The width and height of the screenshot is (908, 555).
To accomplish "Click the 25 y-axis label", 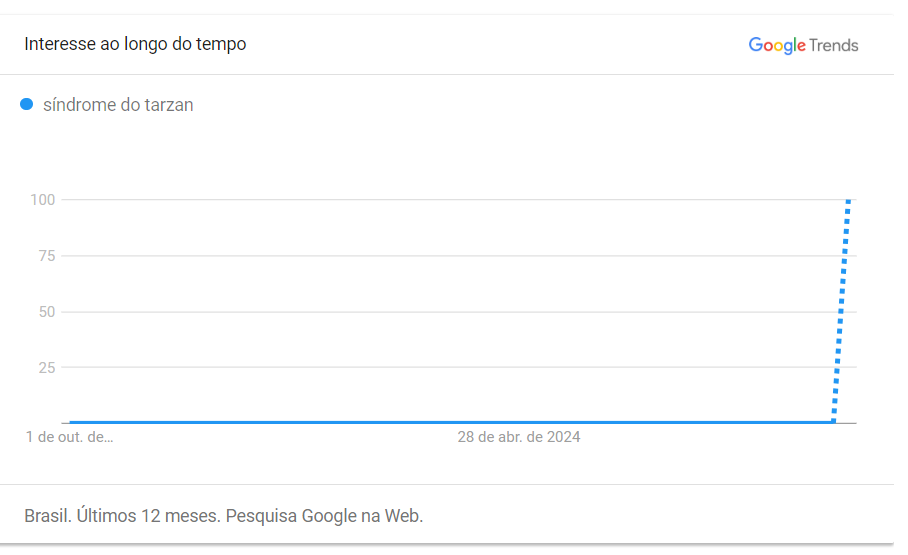I will (x=47, y=367).
